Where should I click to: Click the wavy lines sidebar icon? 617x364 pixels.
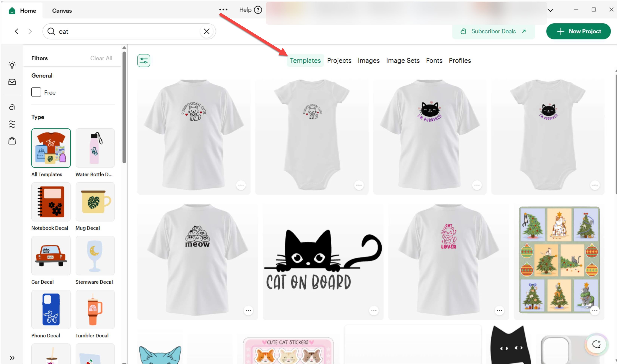click(x=12, y=124)
